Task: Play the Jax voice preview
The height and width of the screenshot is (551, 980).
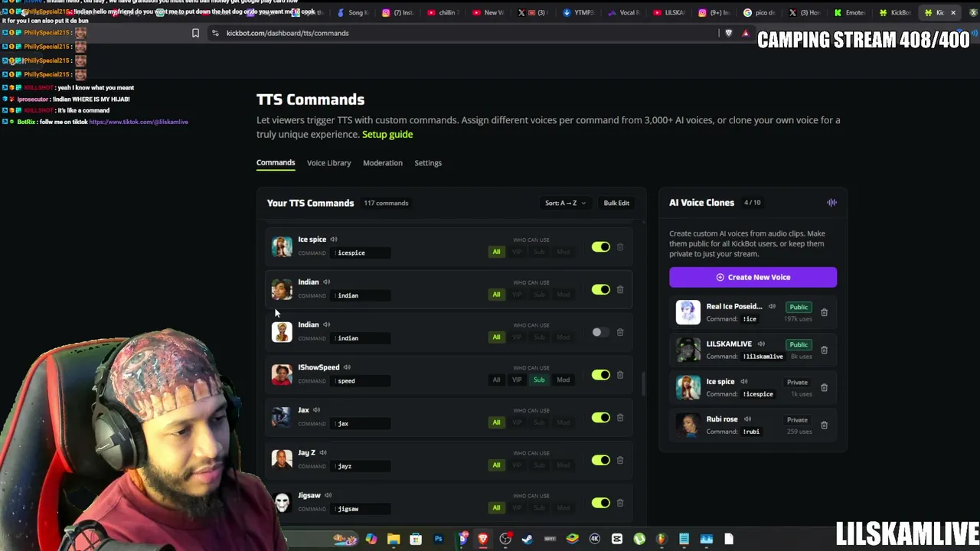Action: [x=316, y=410]
